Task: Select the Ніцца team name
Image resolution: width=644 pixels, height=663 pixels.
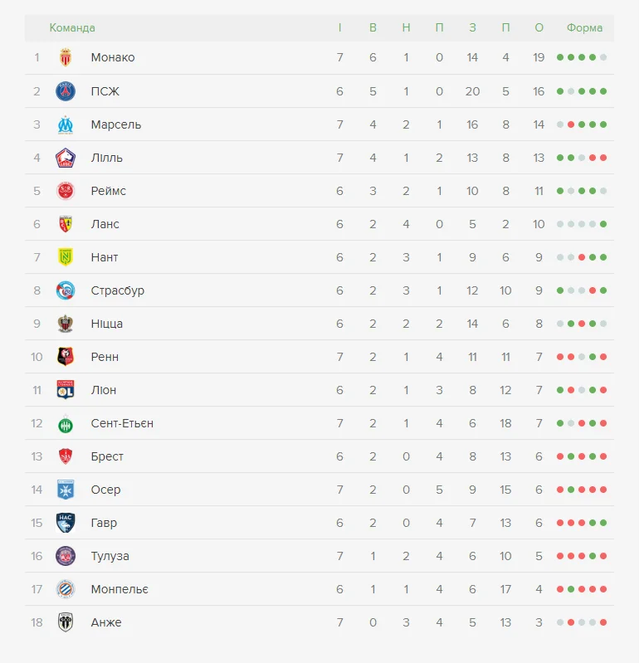Action: (107, 324)
